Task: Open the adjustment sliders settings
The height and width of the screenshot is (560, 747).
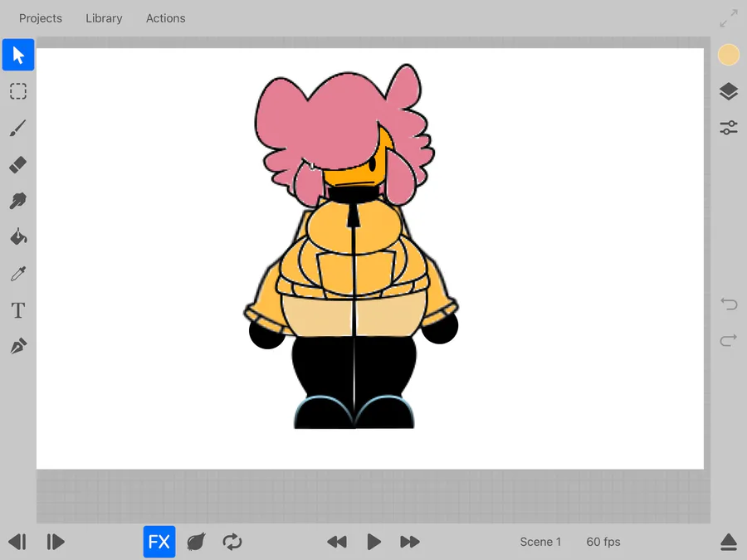Action: point(729,128)
